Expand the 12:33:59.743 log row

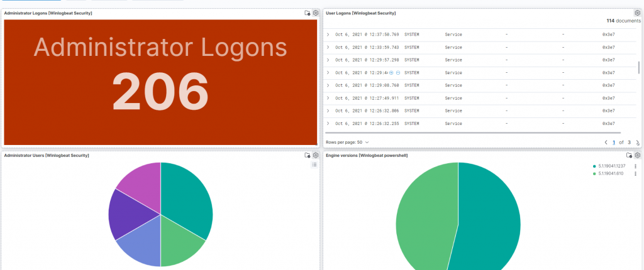328,47
